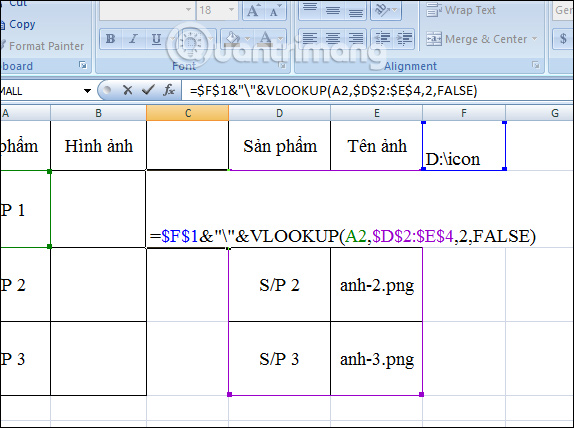This screenshot has height=428, width=574.
Task: Apply the Font Color button
Action: (x=265, y=39)
